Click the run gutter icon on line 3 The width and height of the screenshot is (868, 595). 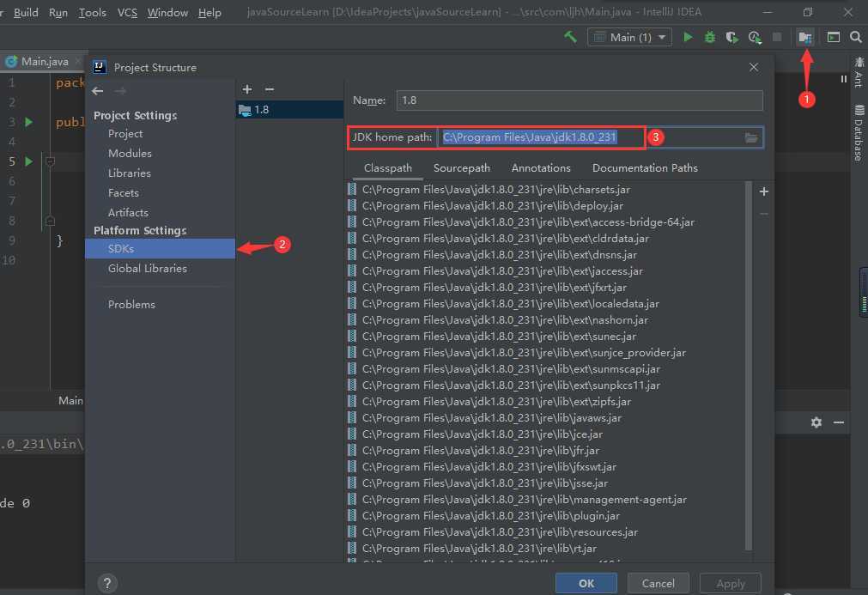[x=29, y=122]
